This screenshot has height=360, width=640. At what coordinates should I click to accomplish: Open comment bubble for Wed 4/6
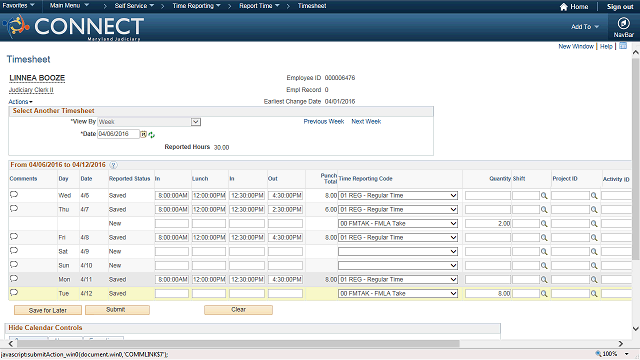14,194
